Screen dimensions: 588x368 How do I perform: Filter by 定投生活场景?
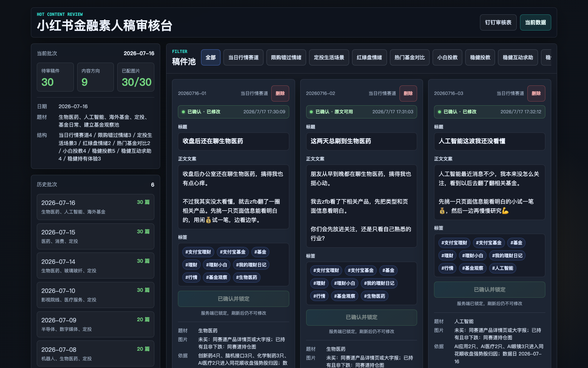[329, 57]
